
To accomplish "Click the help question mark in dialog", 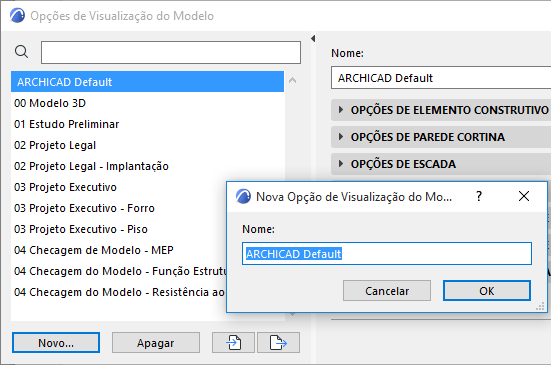I will click(x=479, y=196).
